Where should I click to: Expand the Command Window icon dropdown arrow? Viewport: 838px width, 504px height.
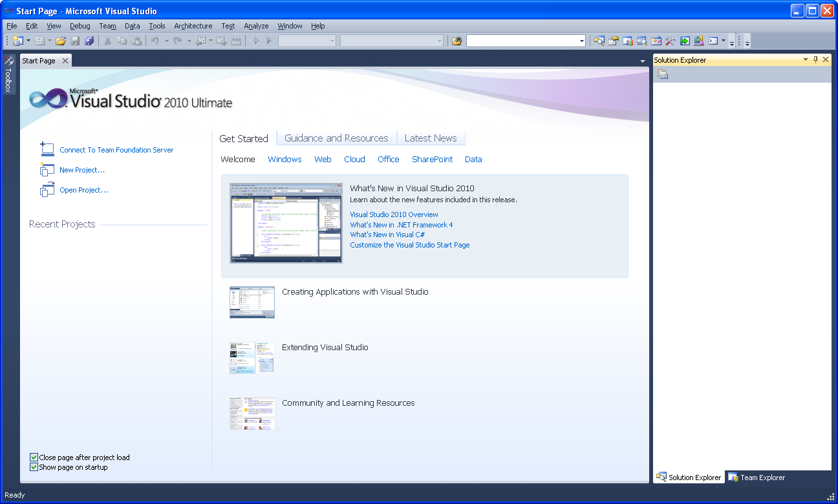(724, 41)
